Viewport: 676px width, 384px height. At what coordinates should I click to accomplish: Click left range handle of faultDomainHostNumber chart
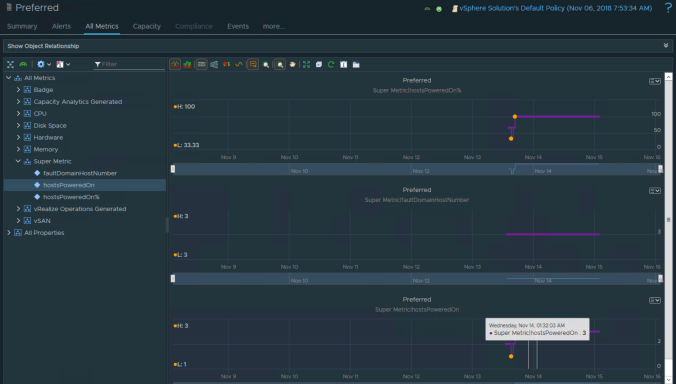point(173,278)
